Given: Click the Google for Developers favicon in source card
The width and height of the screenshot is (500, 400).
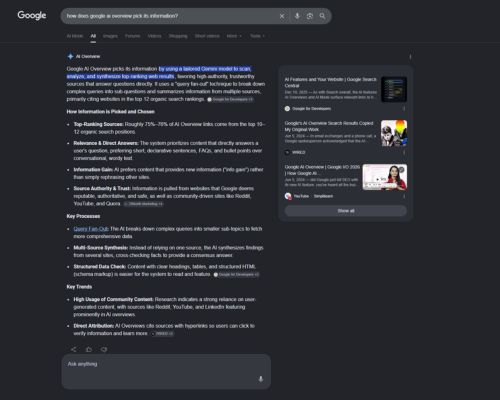Looking at the screenshot, I should click(287, 109).
